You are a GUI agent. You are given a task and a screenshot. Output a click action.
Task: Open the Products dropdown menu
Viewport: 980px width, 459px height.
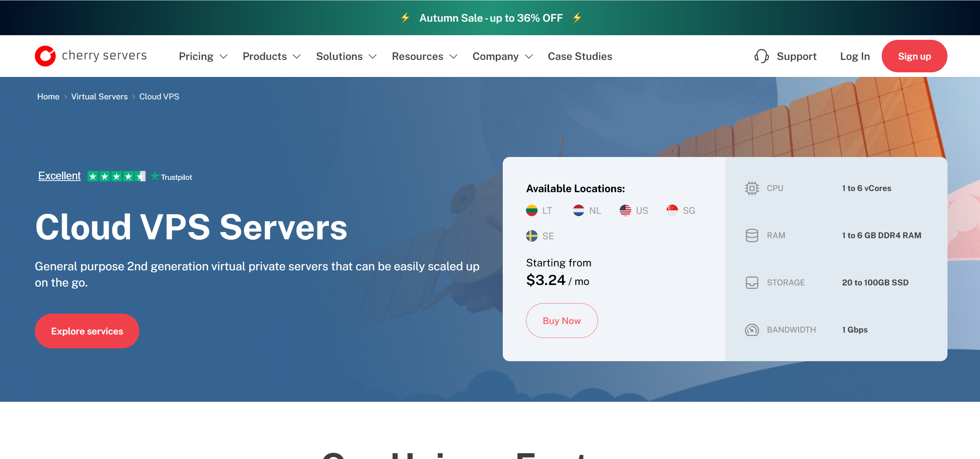[265, 56]
